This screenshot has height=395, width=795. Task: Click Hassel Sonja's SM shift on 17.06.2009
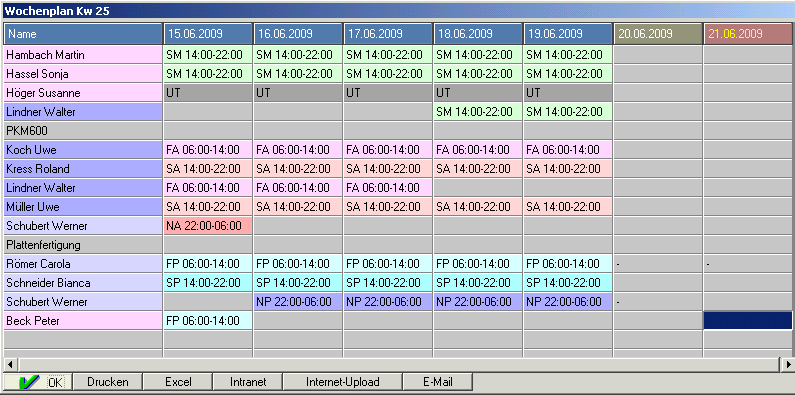[388, 74]
